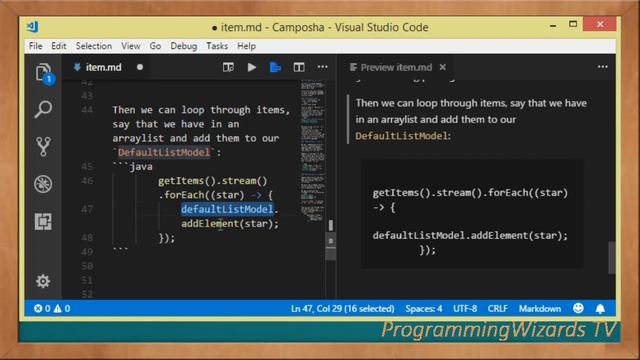Open the Manage gear menu
Viewport: 640px width, 360px height.
43,281
